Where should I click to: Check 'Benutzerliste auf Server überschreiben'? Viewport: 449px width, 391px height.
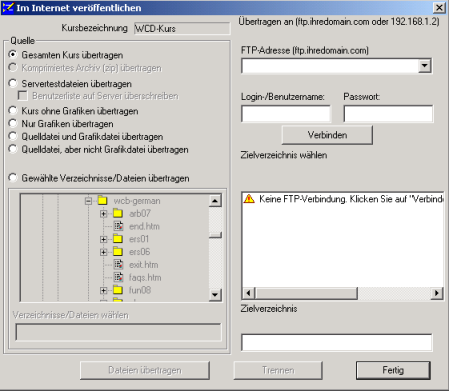pyautogui.click(x=23, y=96)
